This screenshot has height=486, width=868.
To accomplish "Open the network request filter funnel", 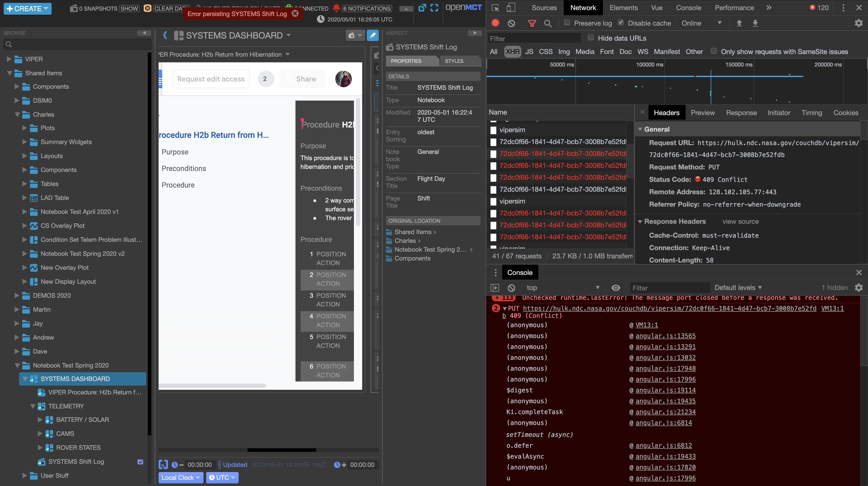I will (532, 23).
